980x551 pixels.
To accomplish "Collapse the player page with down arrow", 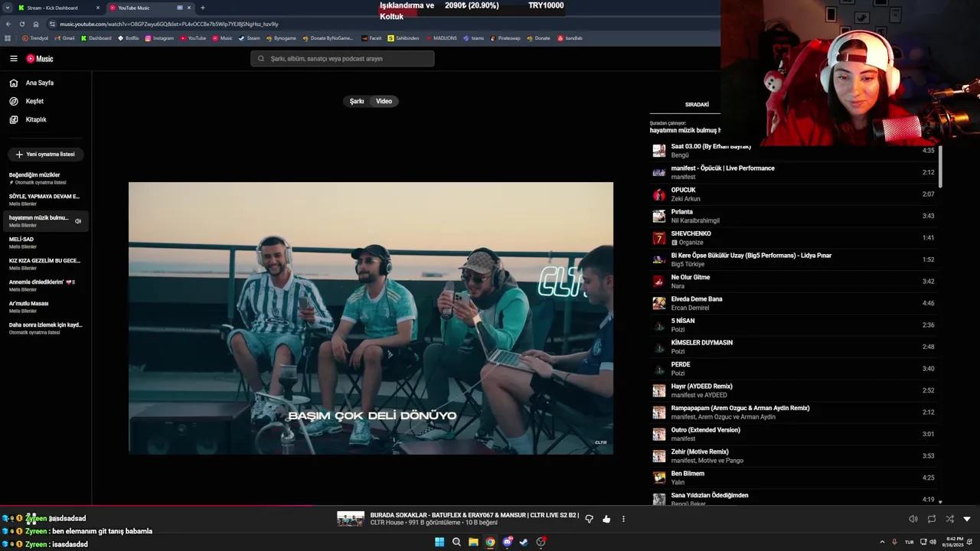I will pyautogui.click(x=967, y=519).
